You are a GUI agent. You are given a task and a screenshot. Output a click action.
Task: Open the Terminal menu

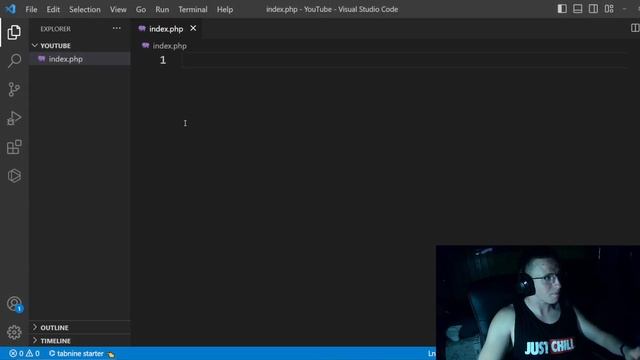(193, 9)
